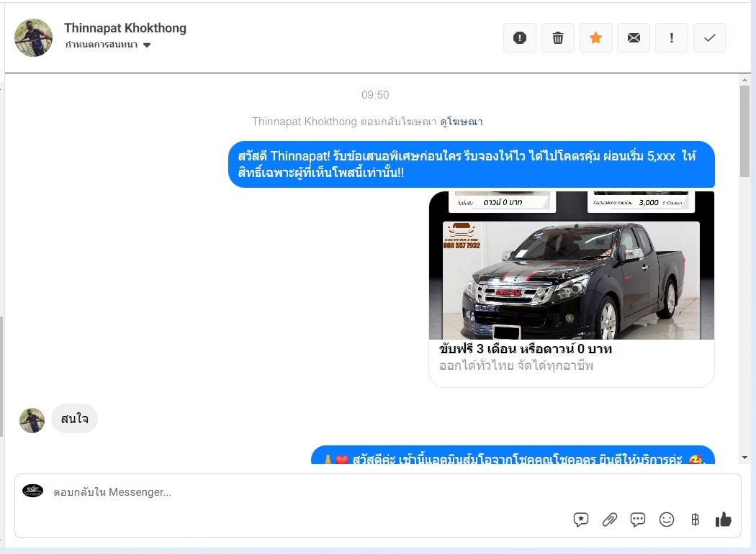Attach a file with paperclip icon
Screen dimensions: 756x554
[609, 519]
